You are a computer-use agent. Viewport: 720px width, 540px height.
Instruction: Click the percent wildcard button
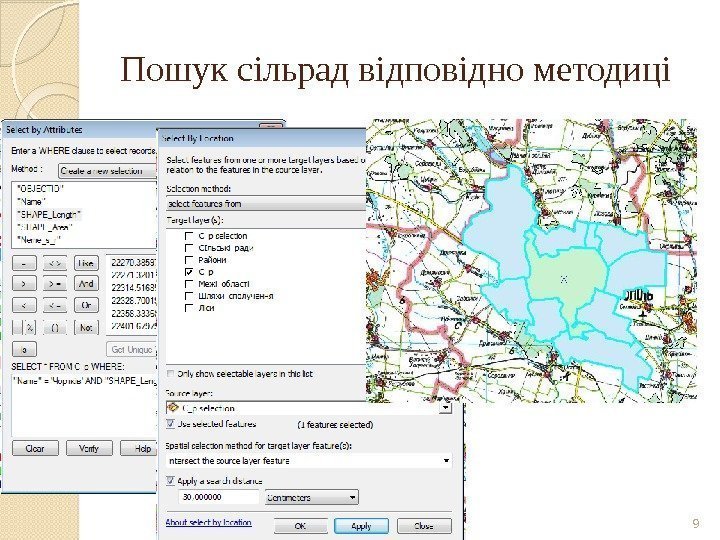[30, 327]
